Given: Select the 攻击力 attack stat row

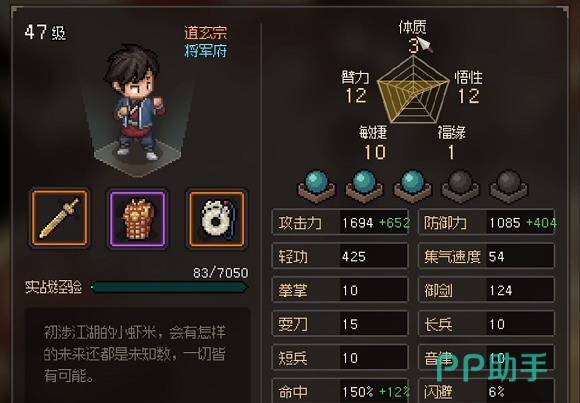Looking at the screenshot, I should [340, 222].
